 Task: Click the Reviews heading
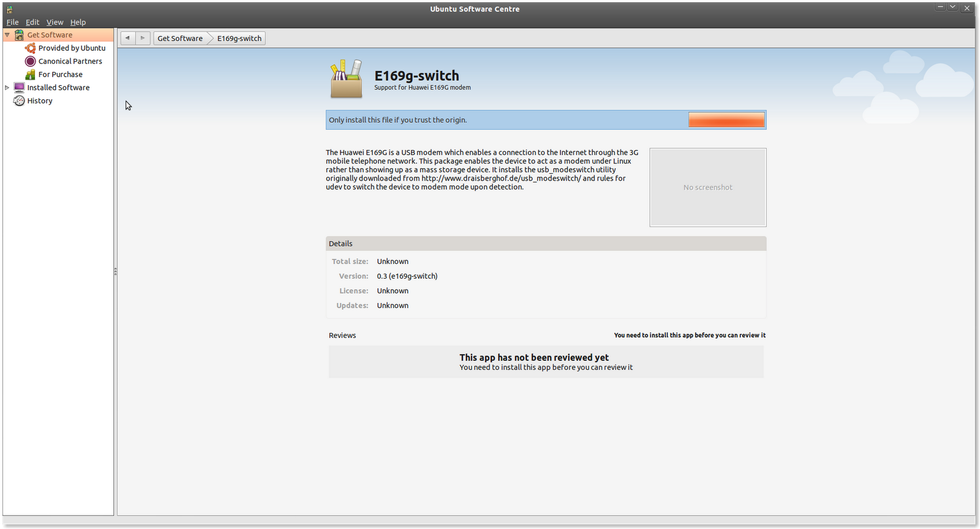point(342,336)
